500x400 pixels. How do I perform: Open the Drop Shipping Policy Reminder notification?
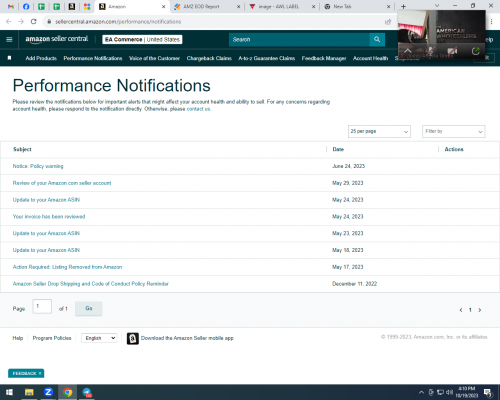(91, 284)
